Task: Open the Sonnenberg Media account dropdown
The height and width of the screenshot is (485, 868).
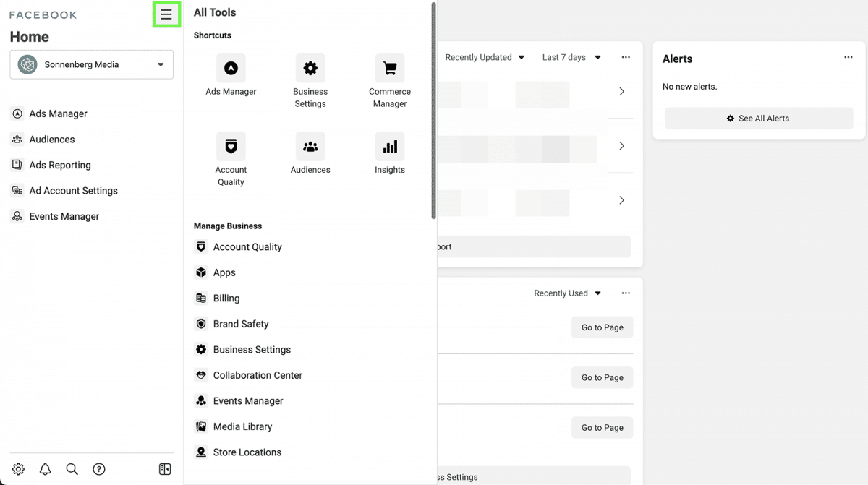Action: (92, 64)
